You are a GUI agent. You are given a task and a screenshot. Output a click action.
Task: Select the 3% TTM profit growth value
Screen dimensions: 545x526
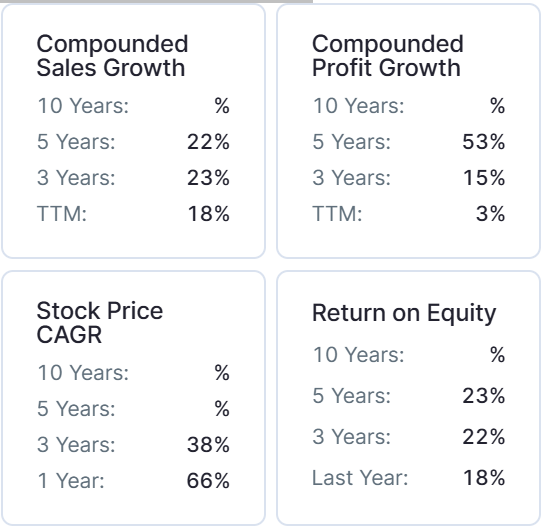[490, 213]
